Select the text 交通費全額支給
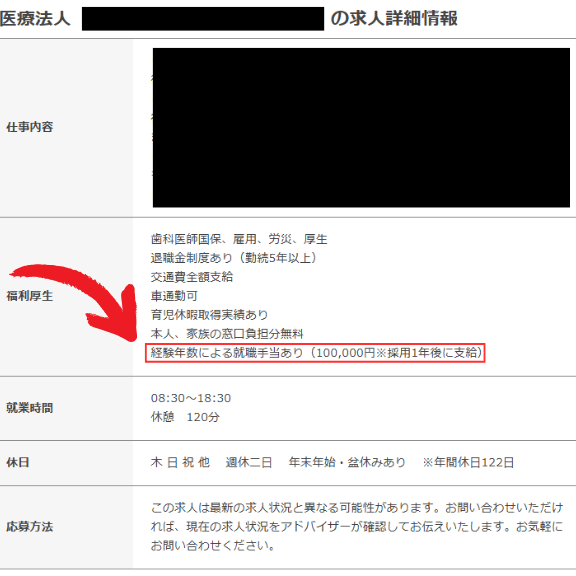Screen dimensions: 576x576 coord(192,277)
